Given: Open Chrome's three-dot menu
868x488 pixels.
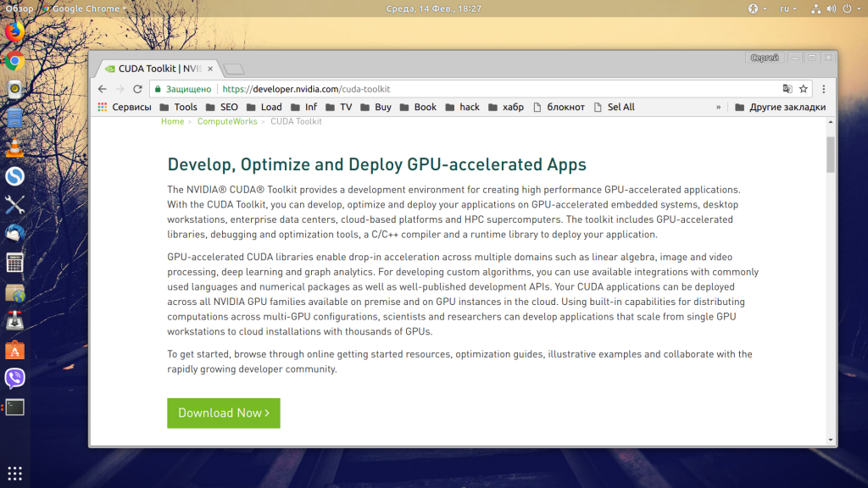Looking at the screenshot, I should click(x=824, y=89).
